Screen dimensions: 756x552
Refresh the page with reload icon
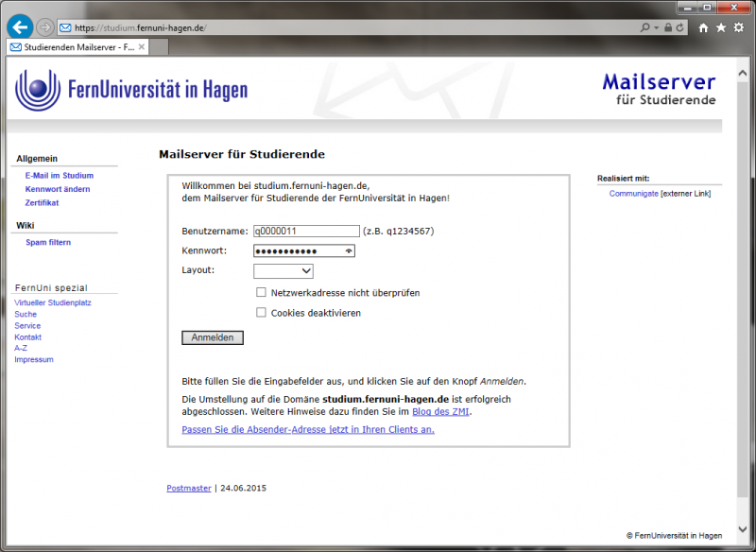pos(679,27)
